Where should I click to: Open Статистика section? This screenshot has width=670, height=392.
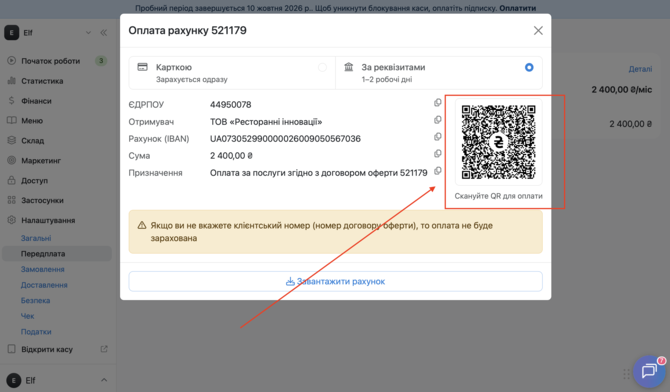(x=42, y=81)
